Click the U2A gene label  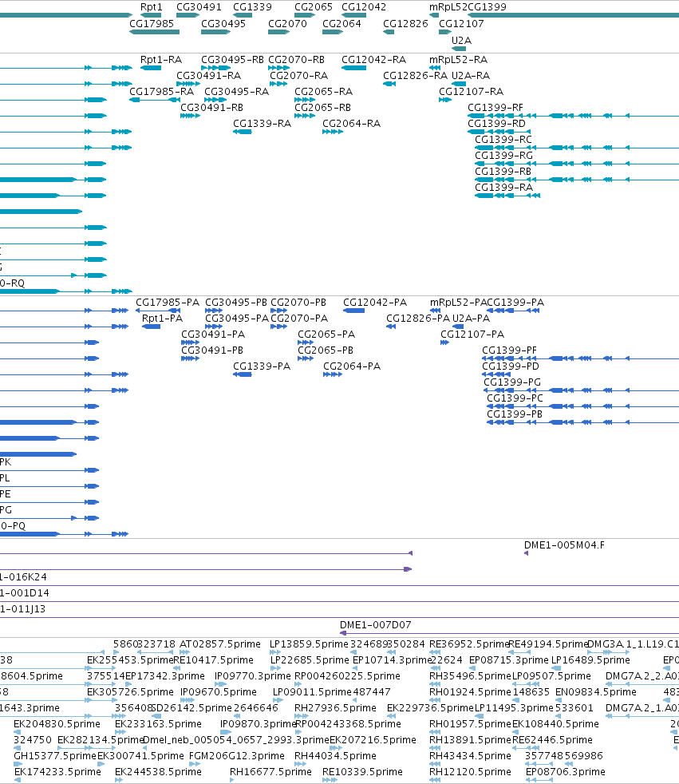click(462, 41)
